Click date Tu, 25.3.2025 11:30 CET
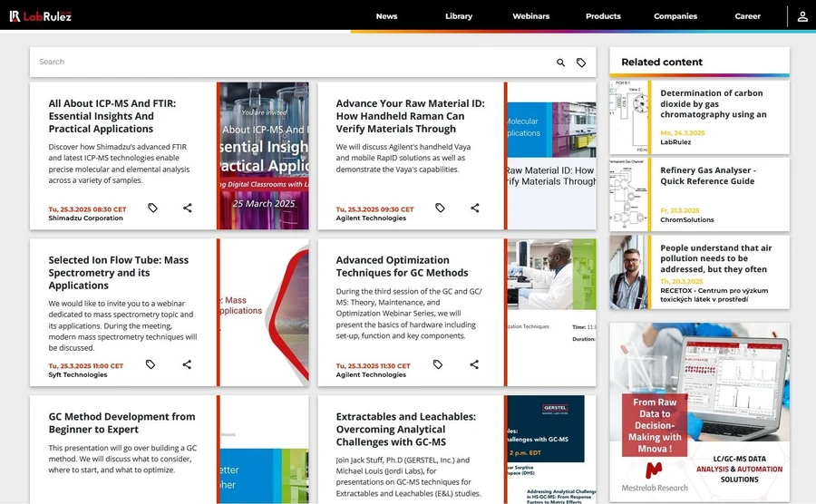 [x=374, y=366]
